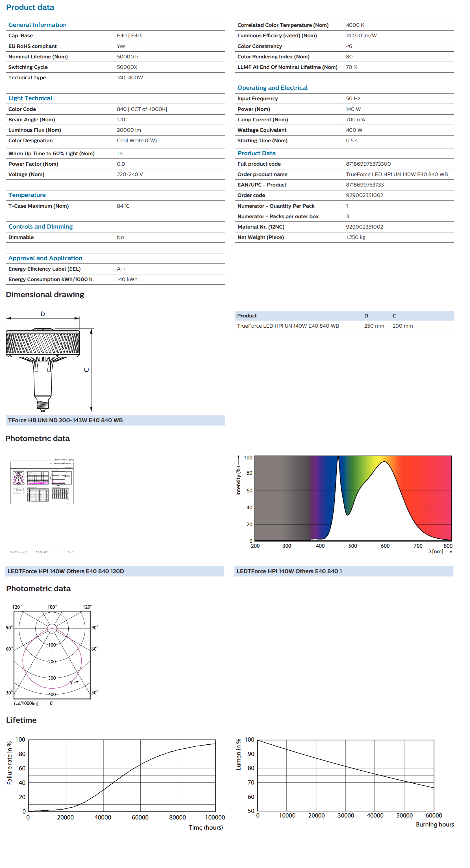Viewport: 470px width, 868px height.
Task: Click Warm Up Time value "1 s"
Action: (120, 154)
